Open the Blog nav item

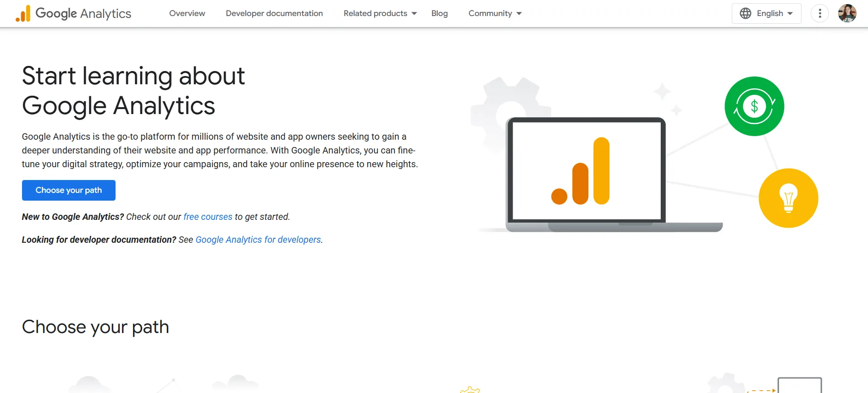click(439, 13)
